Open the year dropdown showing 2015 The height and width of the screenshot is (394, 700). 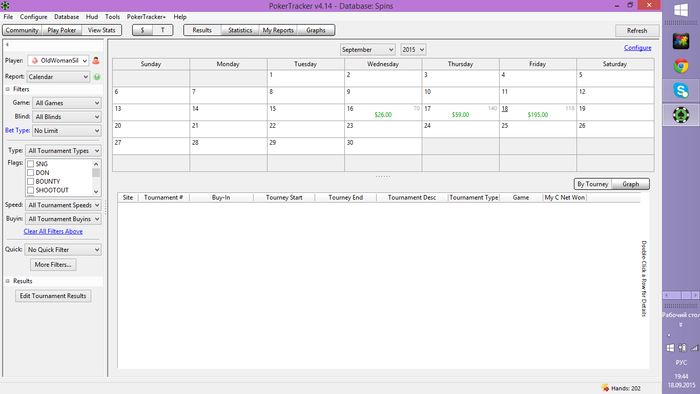pos(413,50)
